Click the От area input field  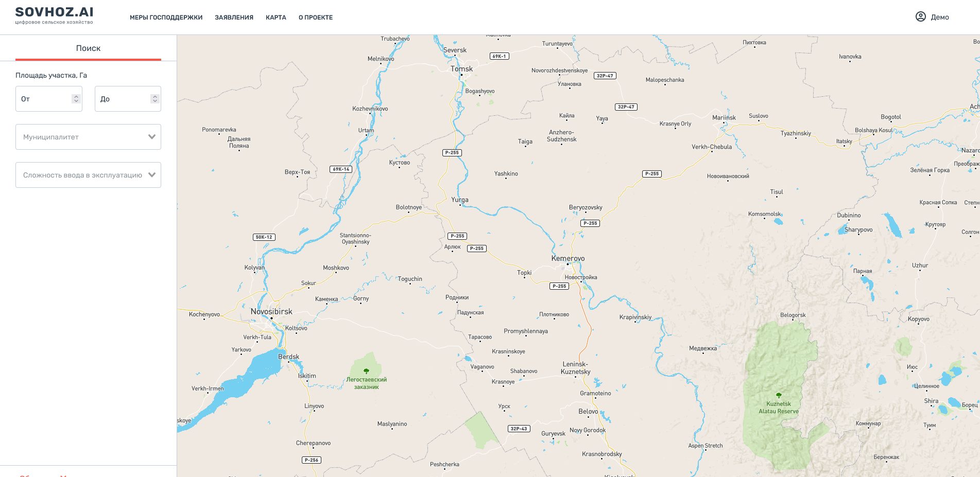[44, 99]
